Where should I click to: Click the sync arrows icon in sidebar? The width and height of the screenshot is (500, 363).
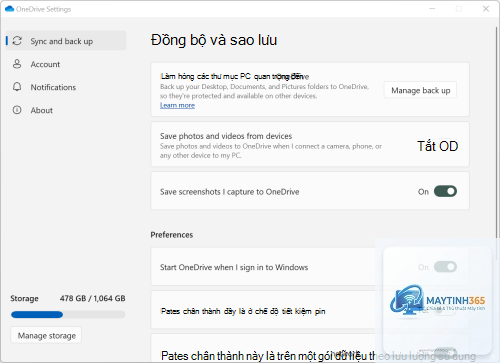(17, 41)
